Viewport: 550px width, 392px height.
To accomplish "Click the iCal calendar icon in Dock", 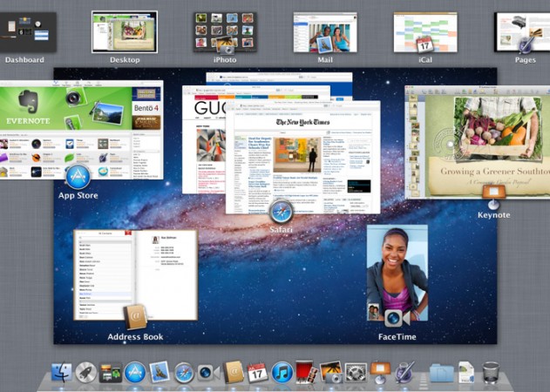I will coord(257,374).
